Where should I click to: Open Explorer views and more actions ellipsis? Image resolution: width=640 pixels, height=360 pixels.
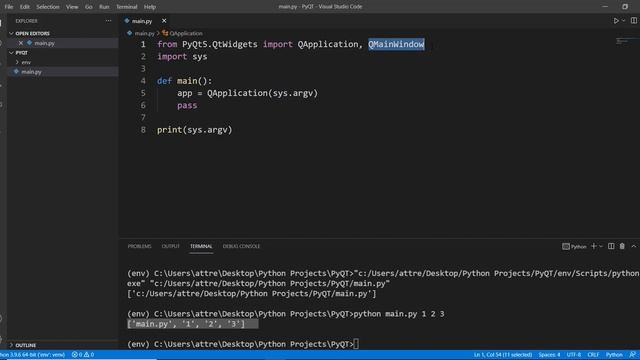[x=108, y=21]
